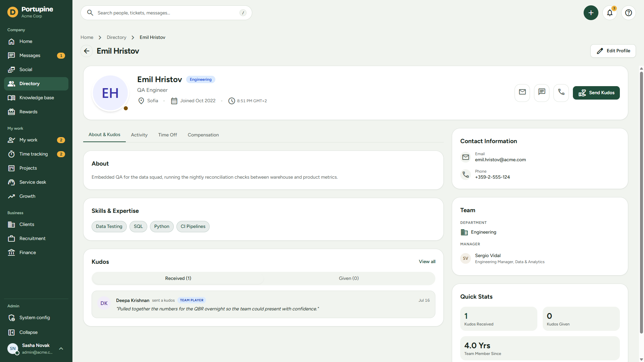Collapse the sidebar
Screen dimensions: 644x362
pyautogui.click(x=36, y=333)
